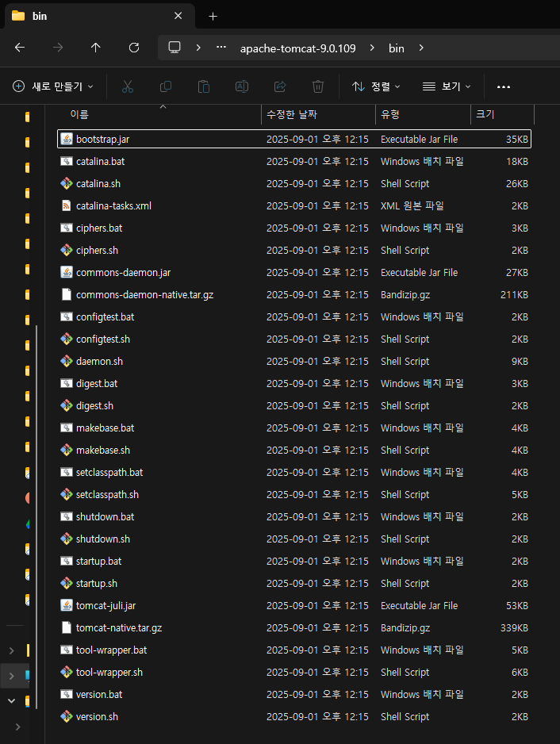The height and width of the screenshot is (744, 560).
Task: Open the 보기 view dropdown
Action: [447, 86]
